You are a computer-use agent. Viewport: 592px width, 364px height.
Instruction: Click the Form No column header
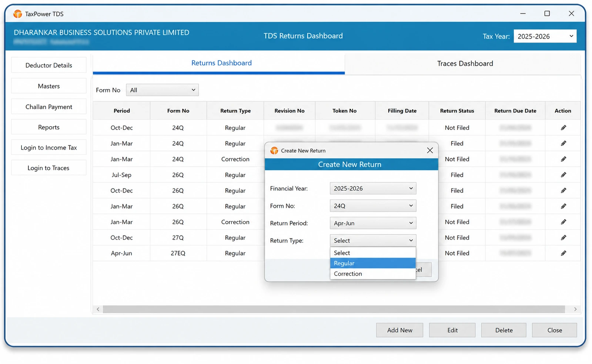point(178,111)
